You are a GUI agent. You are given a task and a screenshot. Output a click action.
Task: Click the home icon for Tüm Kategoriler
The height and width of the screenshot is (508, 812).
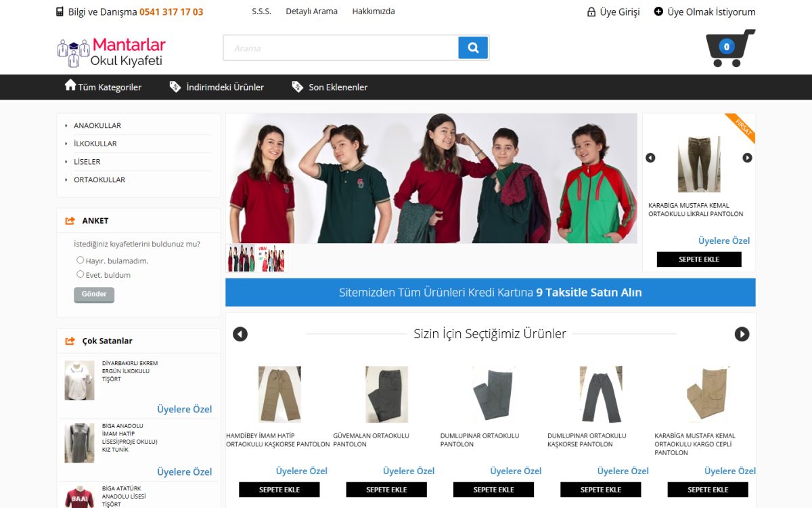(x=70, y=85)
